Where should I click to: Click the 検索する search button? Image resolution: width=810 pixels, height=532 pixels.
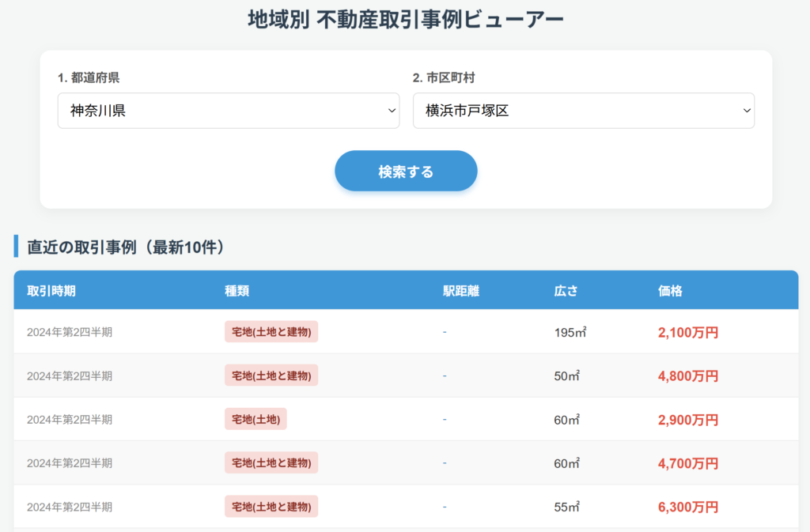406,172
